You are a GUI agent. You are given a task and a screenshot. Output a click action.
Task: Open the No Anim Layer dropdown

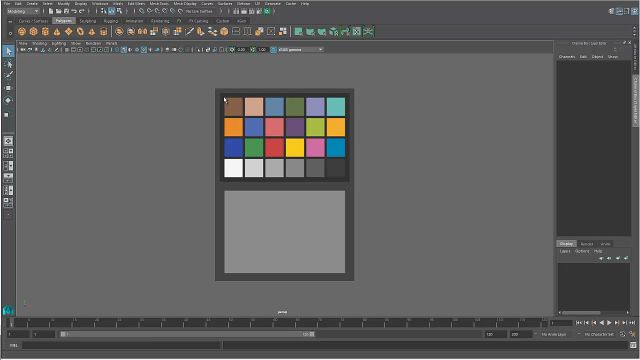click(553, 334)
